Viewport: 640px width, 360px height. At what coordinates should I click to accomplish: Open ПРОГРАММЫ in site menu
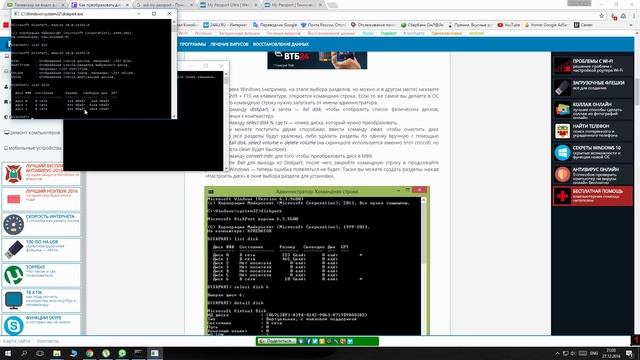click(192, 44)
